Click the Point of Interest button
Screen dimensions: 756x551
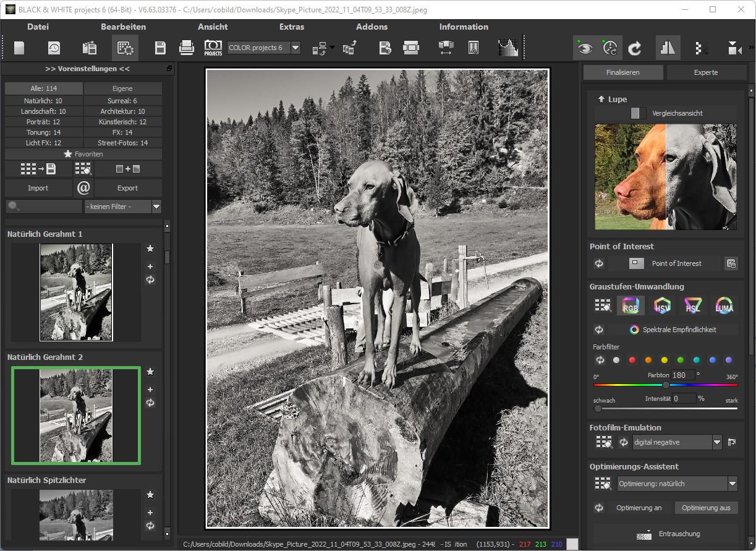click(665, 263)
